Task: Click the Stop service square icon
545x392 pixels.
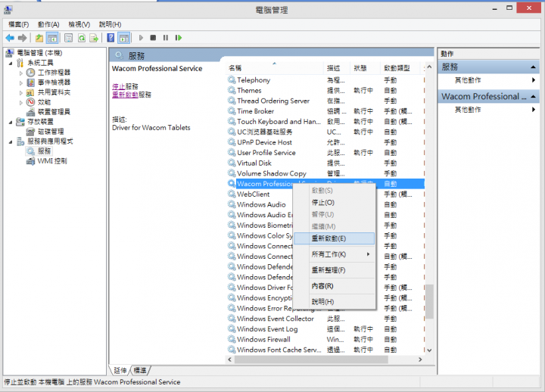Action: pos(153,38)
